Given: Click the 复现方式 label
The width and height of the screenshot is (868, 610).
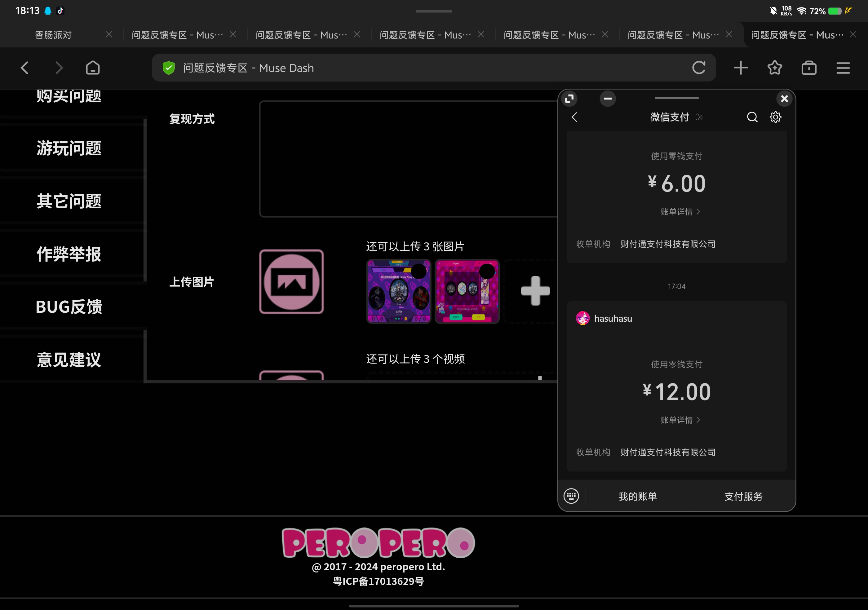Looking at the screenshot, I should [x=192, y=119].
